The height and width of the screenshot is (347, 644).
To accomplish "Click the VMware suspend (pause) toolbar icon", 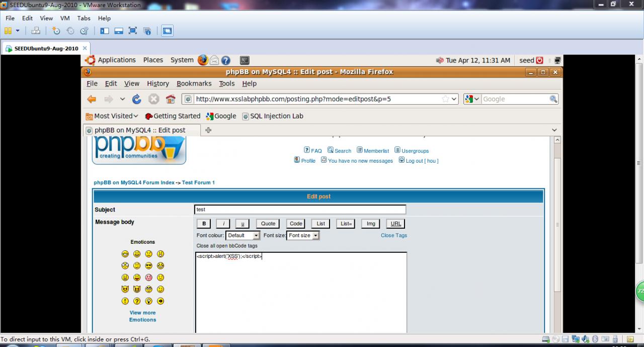I will 9,31.
